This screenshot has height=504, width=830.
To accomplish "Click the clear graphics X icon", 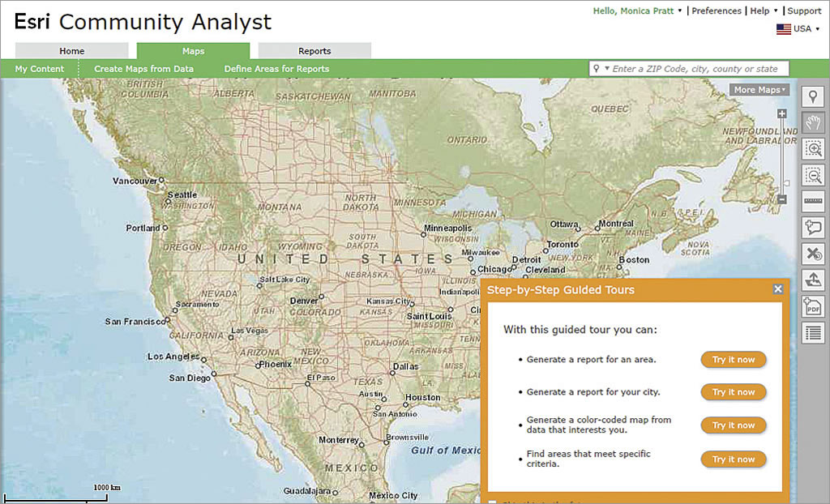I will pyautogui.click(x=813, y=254).
